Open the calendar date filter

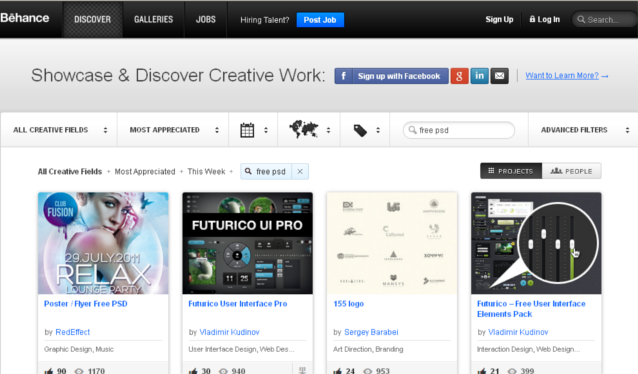point(247,130)
